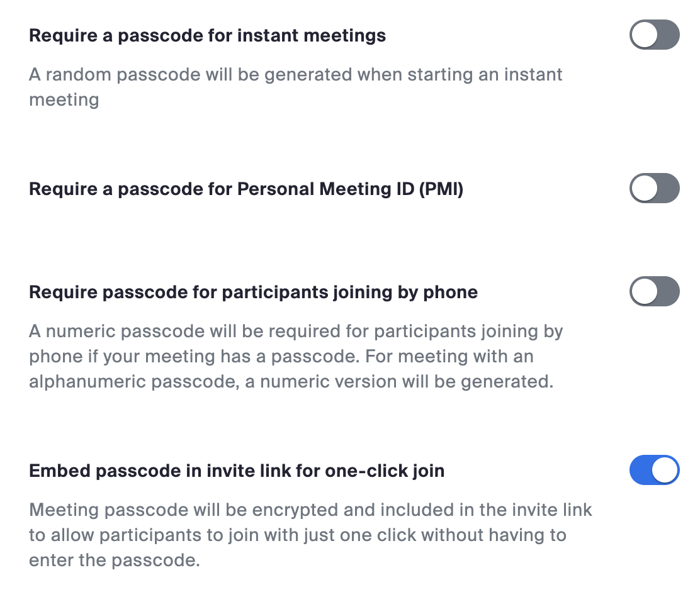Enable passcode for phone participants toggle
The height and width of the screenshot is (614, 700).
tap(654, 291)
